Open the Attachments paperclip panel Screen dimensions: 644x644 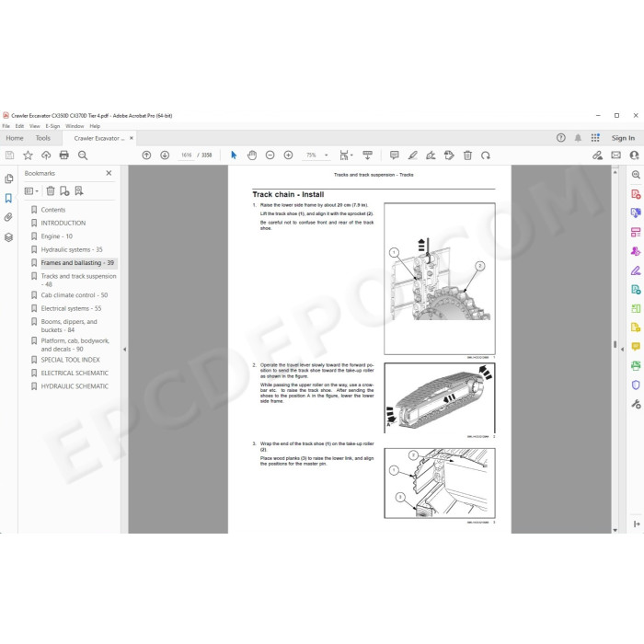click(8, 217)
